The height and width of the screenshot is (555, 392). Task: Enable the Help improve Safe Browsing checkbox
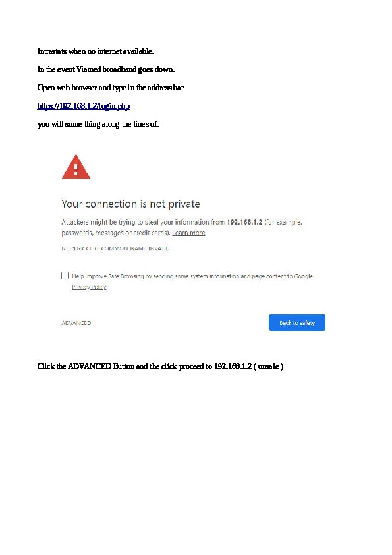click(65, 276)
